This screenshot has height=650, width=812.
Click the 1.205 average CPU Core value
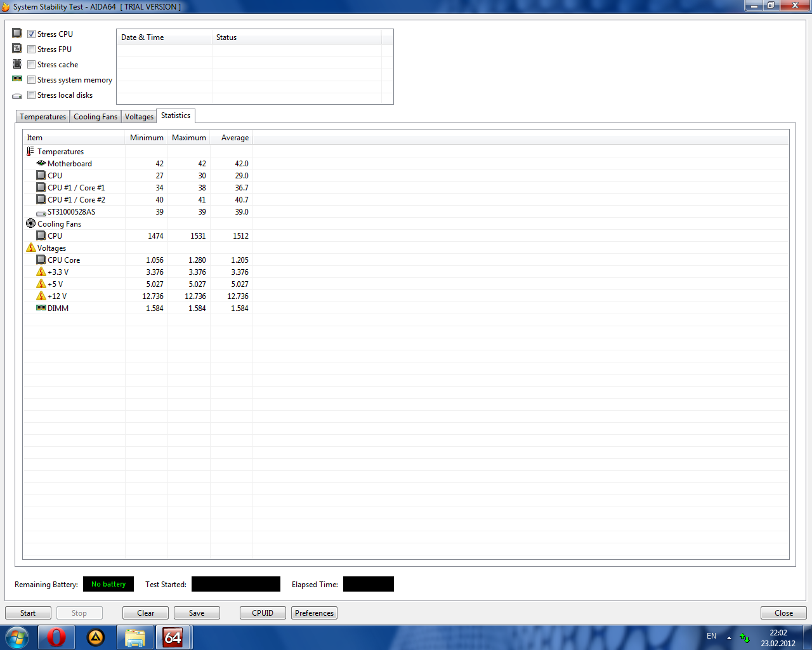coord(240,260)
